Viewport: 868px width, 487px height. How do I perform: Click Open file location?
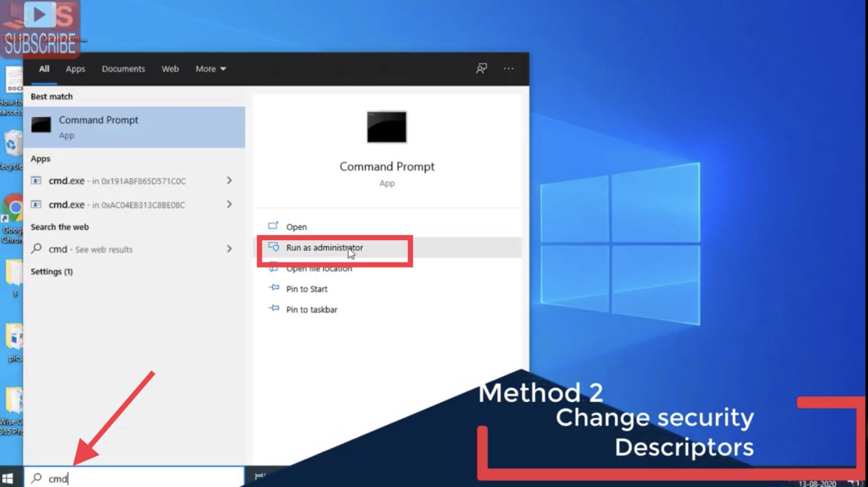click(x=319, y=268)
